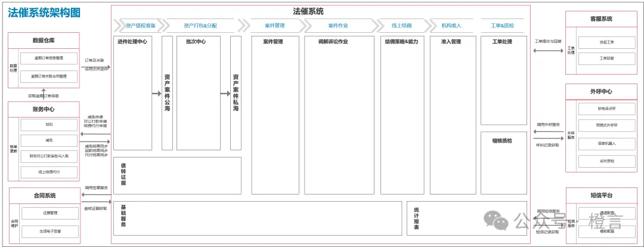Click the 证据管理 box in 合同系统

tap(49, 213)
